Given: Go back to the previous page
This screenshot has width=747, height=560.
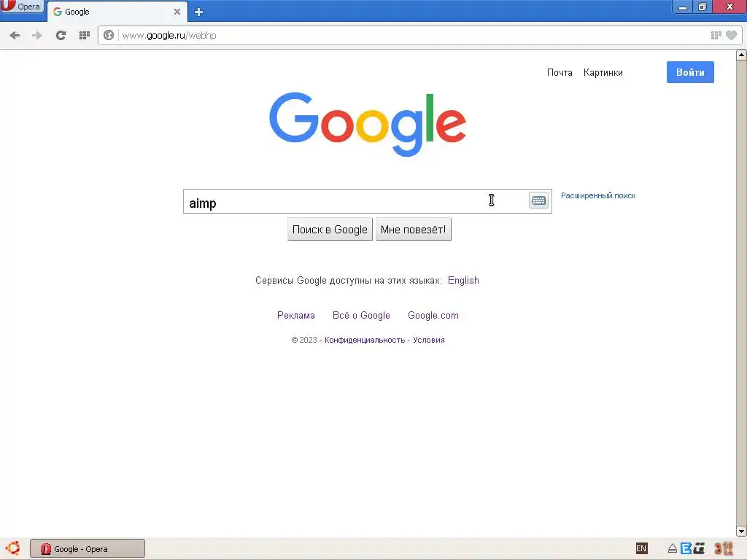Looking at the screenshot, I should coord(15,35).
